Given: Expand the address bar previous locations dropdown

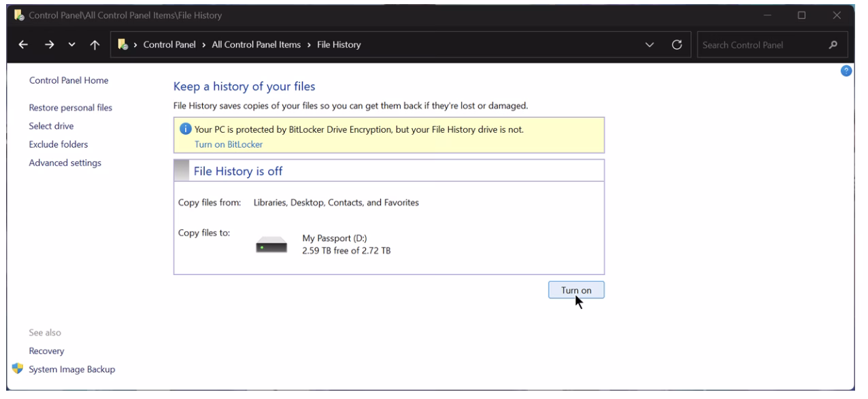Looking at the screenshot, I should coord(650,46).
